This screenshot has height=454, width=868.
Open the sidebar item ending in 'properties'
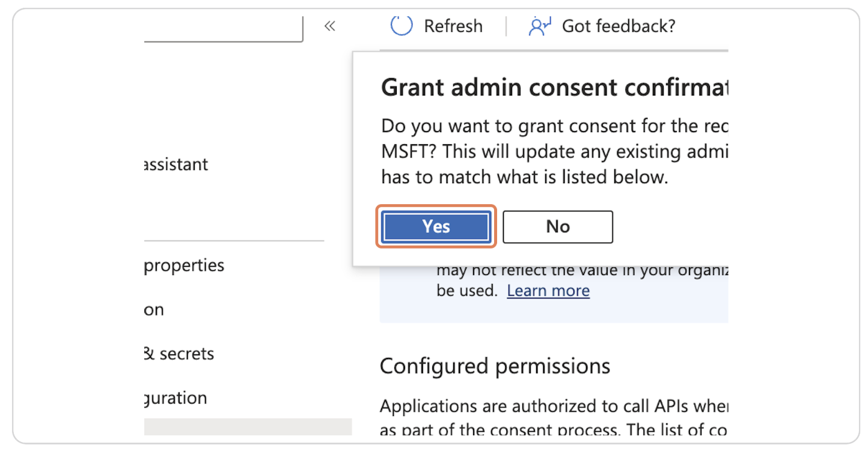(184, 265)
